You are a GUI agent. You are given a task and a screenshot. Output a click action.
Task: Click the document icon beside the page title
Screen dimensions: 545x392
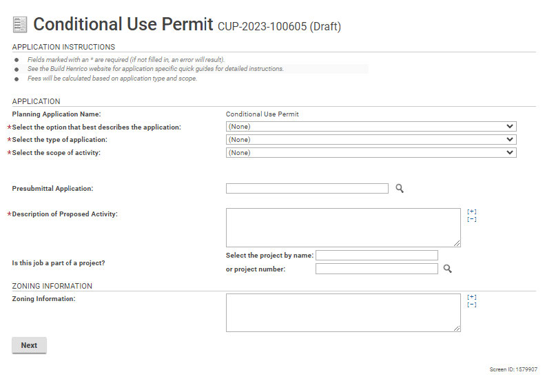pos(20,25)
